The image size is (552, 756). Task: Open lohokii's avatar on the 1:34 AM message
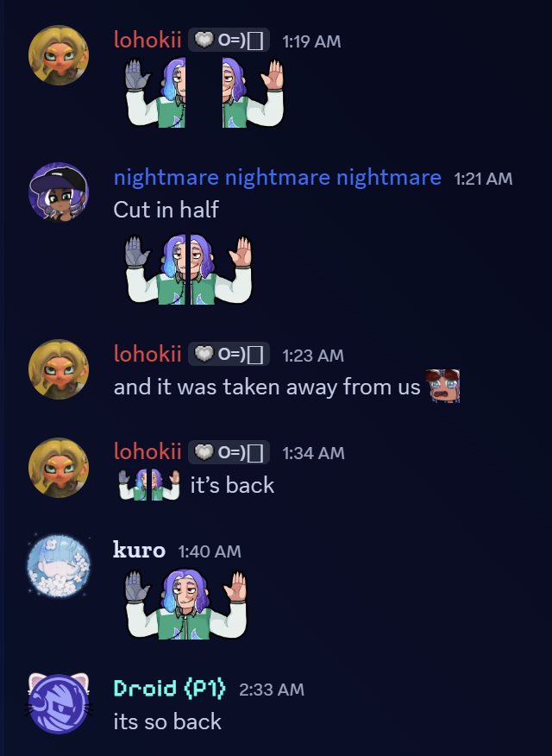(59, 467)
